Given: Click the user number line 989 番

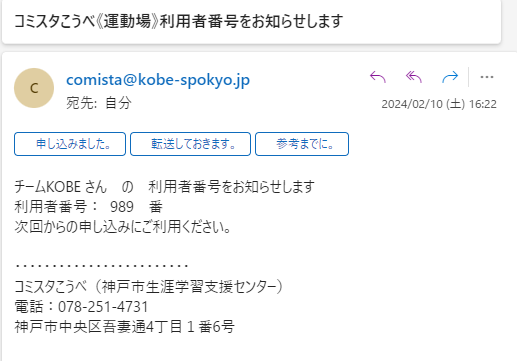Looking at the screenshot, I should [x=136, y=207].
